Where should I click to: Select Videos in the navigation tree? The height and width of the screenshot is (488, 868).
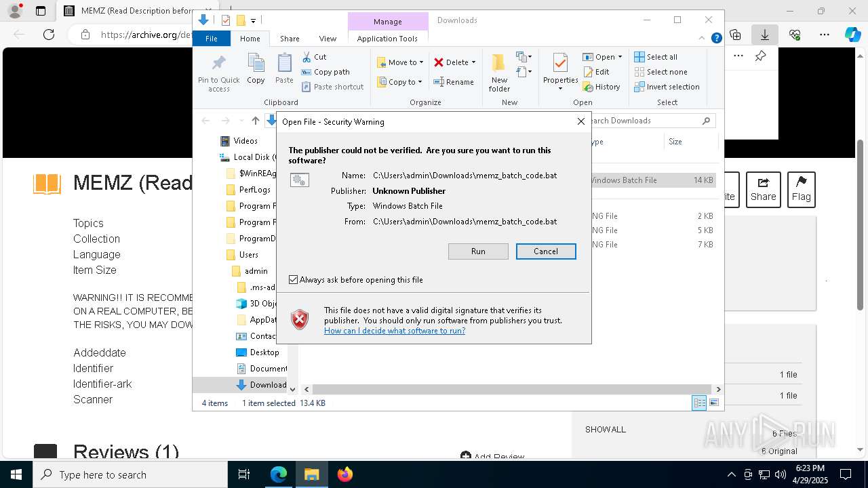239,141
